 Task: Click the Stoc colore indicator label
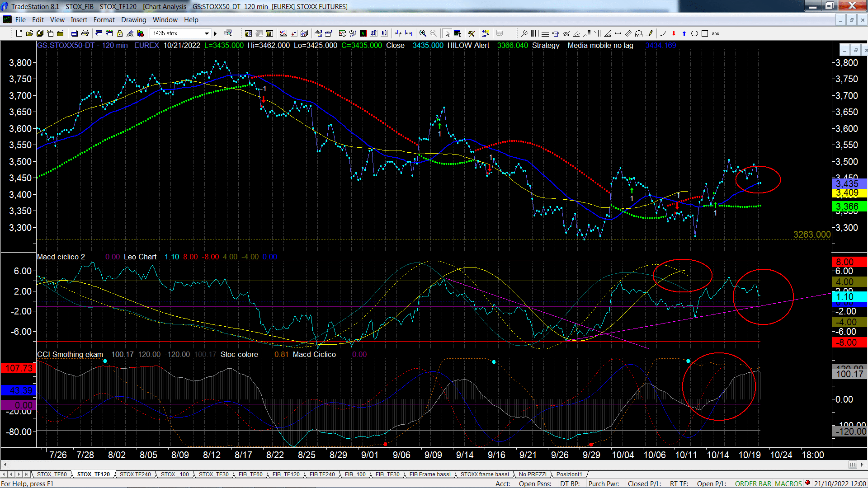[239, 355]
